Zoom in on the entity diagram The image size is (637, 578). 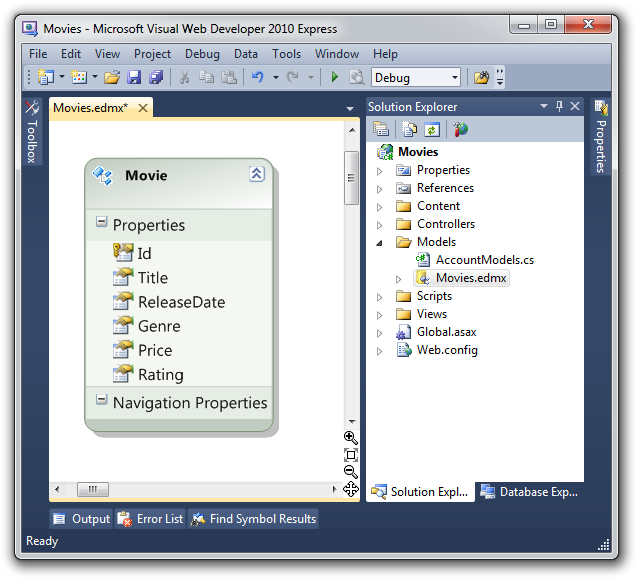tap(351, 438)
